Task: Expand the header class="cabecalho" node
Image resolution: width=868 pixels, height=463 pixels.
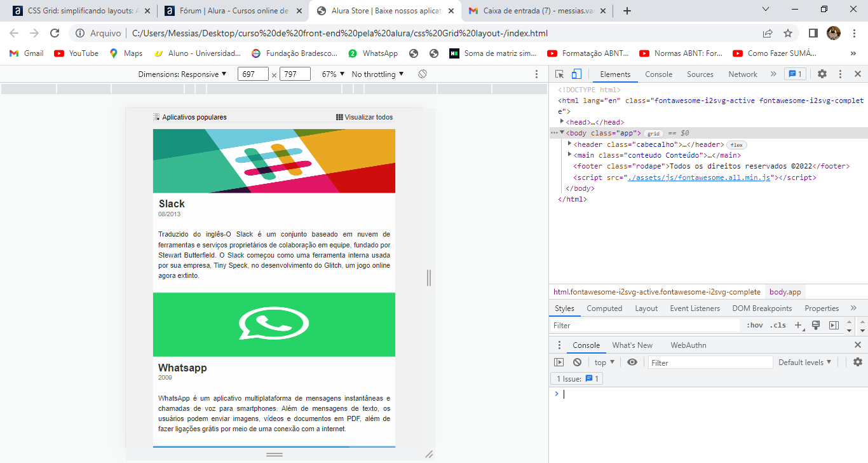Action: click(x=569, y=144)
